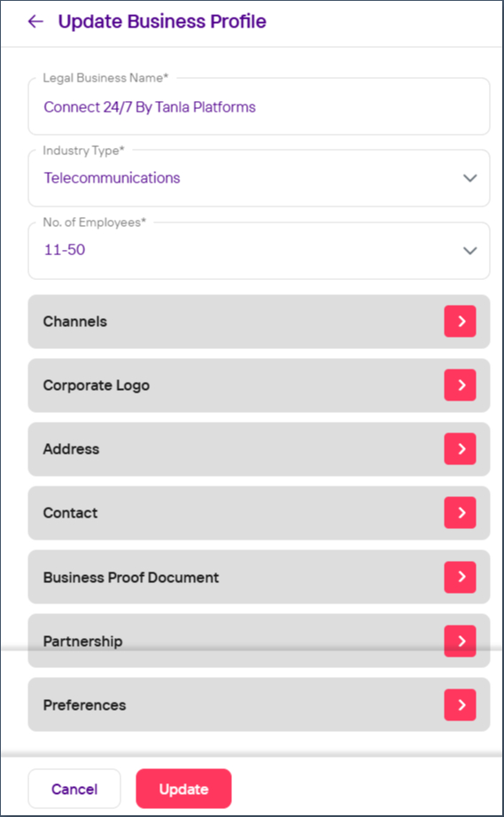Image resolution: width=504 pixels, height=817 pixels.
Task: Click the Update Business Profile heading
Action: (x=162, y=21)
